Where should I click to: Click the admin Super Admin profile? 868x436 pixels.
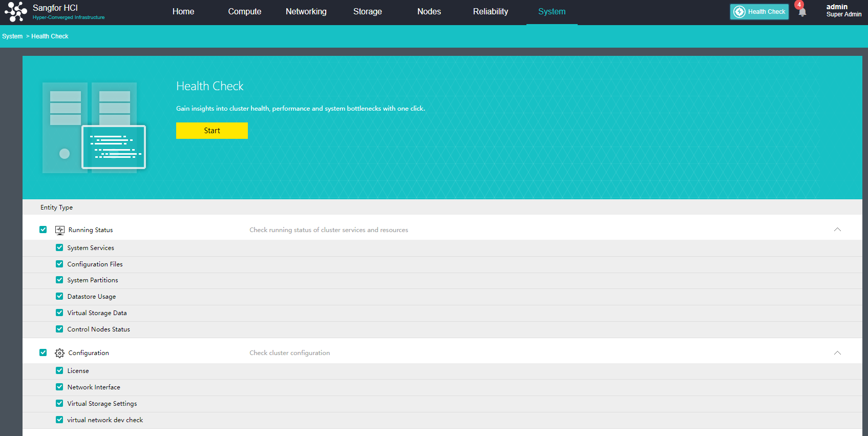(843, 11)
